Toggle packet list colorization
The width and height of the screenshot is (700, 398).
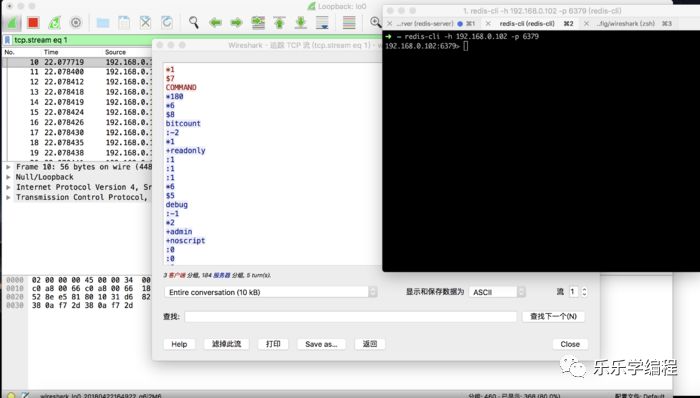349,22
